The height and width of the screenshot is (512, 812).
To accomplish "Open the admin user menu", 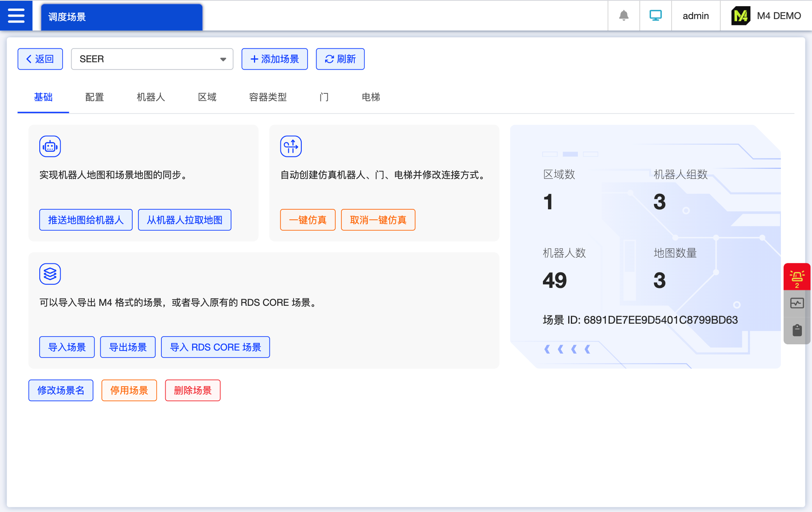I will 696,16.
